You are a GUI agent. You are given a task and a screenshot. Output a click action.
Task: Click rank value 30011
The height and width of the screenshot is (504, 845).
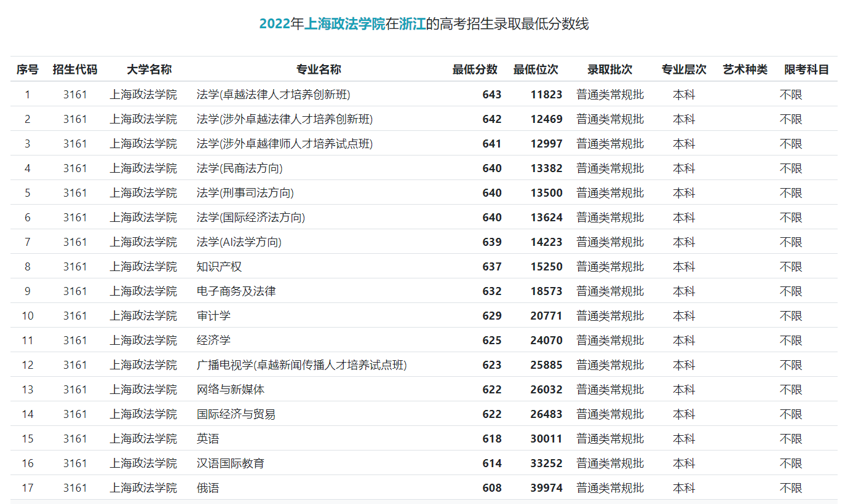547,439
